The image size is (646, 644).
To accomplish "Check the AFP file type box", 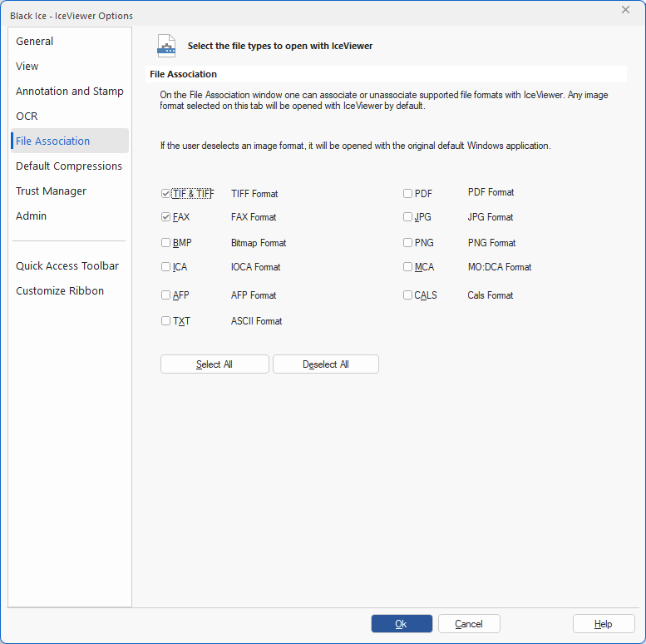I will point(165,295).
